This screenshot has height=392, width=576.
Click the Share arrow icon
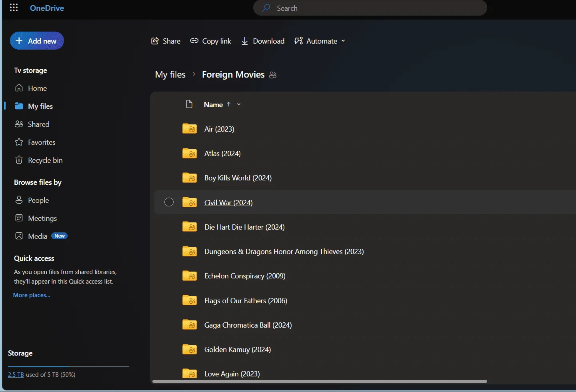click(x=155, y=41)
